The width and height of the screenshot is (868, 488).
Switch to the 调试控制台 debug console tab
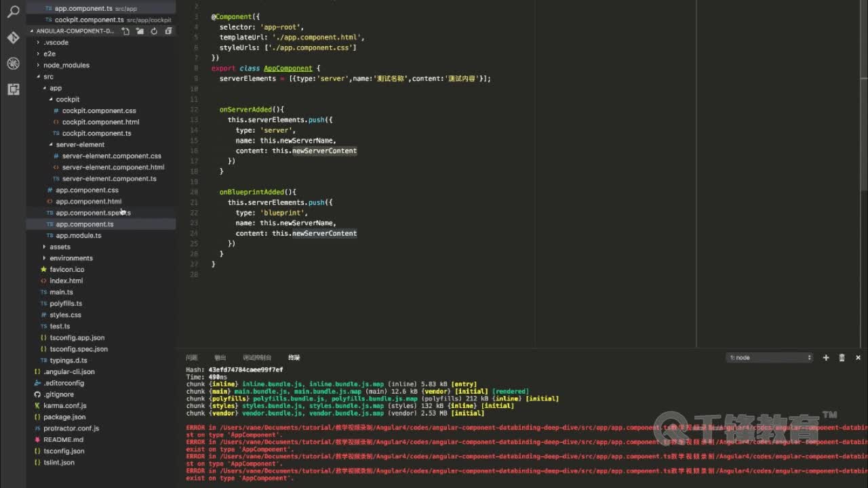pyautogui.click(x=257, y=357)
